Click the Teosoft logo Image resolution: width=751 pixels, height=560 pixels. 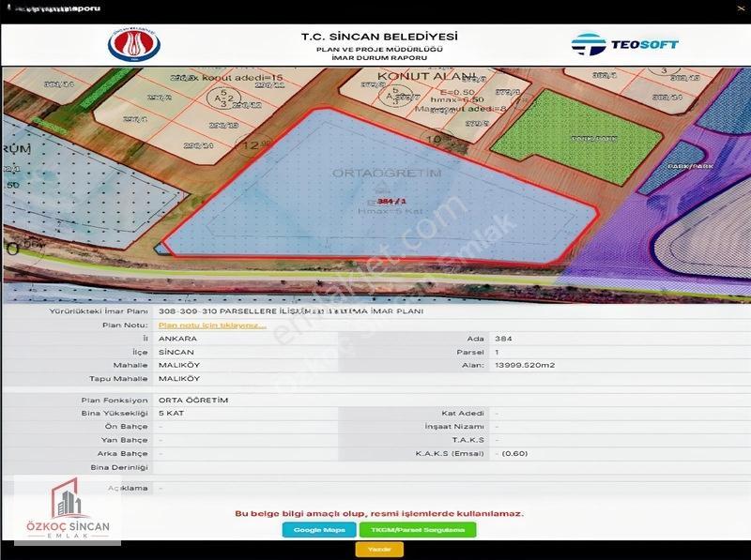(x=624, y=44)
